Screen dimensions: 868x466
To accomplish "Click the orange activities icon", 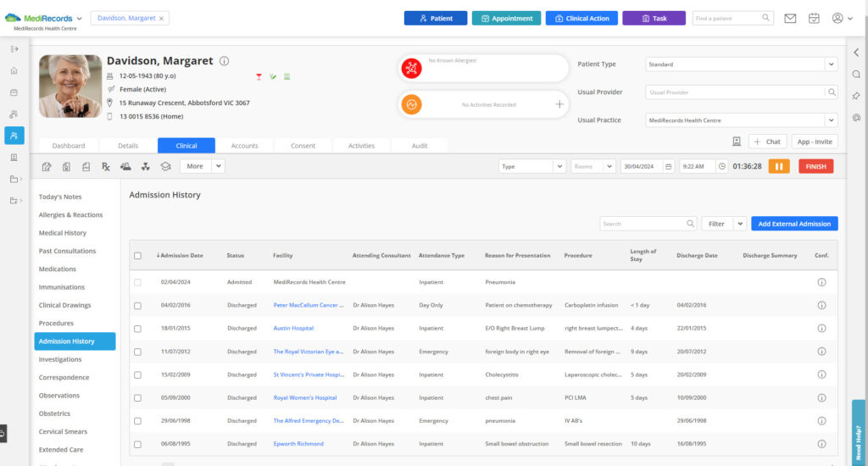I will tap(411, 104).
